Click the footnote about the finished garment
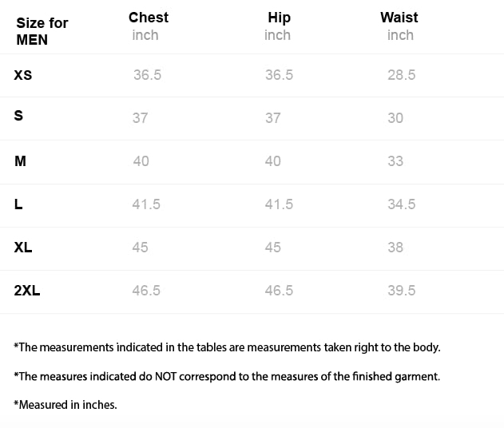 [227, 376]
